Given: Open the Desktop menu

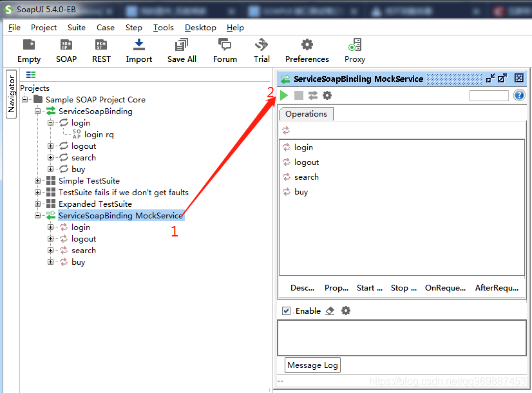Looking at the screenshot, I should pos(200,28).
